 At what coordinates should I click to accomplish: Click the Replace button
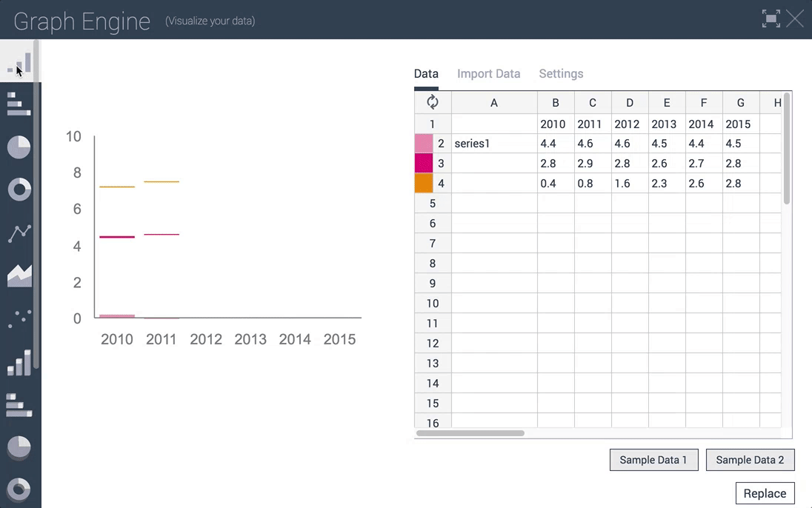click(765, 493)
